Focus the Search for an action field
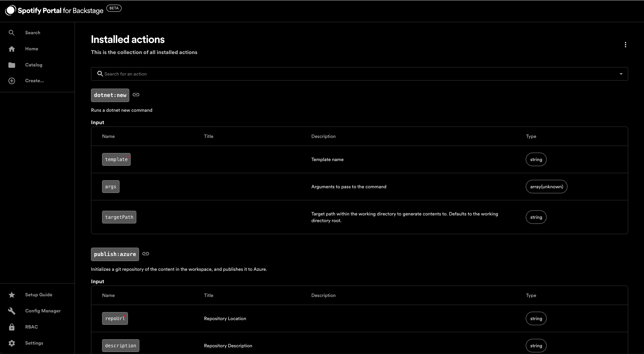Screen dimensions: 644x354 tap(359, 74)
